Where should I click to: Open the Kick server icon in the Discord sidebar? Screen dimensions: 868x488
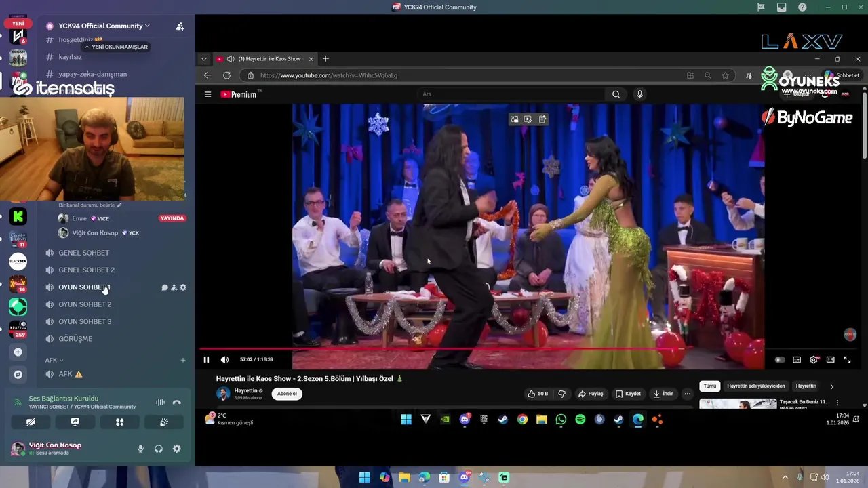(18, 217)
